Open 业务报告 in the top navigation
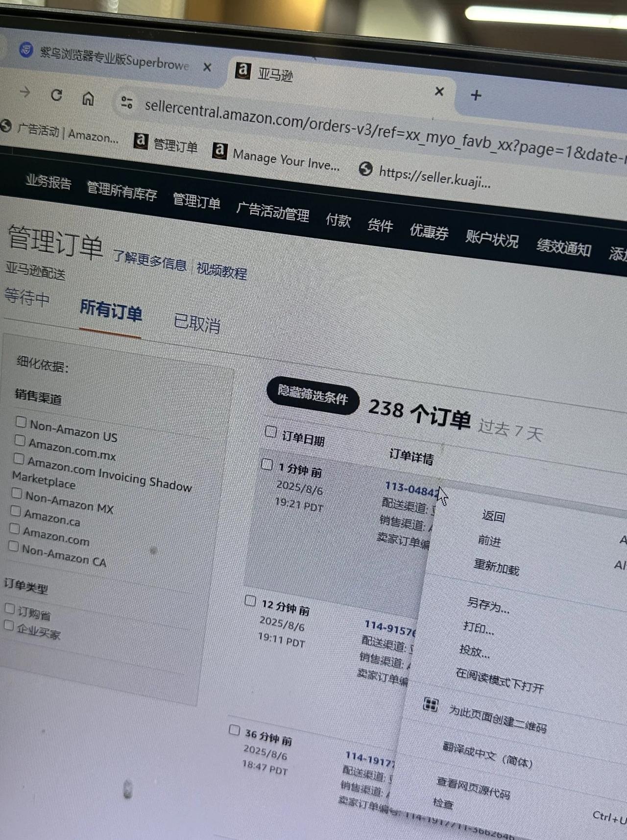 (48, 182)
